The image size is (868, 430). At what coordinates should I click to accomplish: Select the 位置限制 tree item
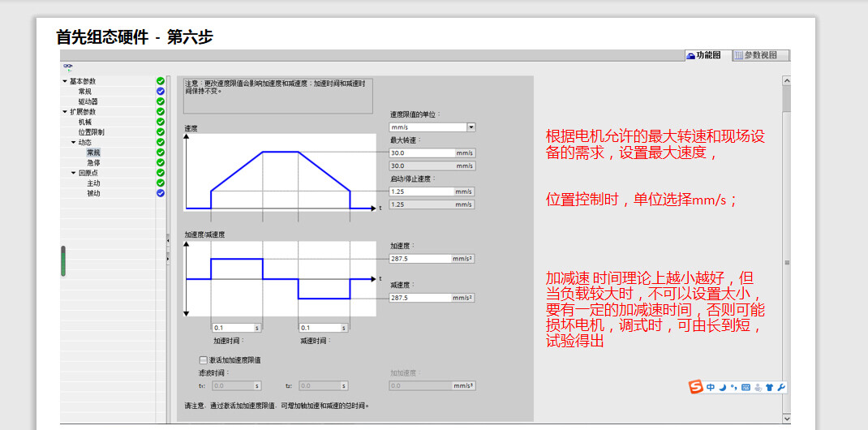(92, 132)
